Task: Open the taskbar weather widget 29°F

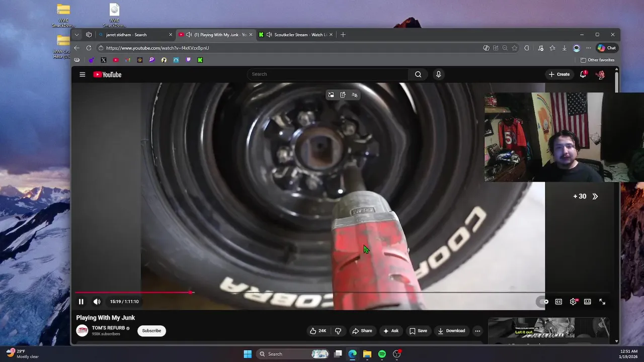Action: pos(23,354)
